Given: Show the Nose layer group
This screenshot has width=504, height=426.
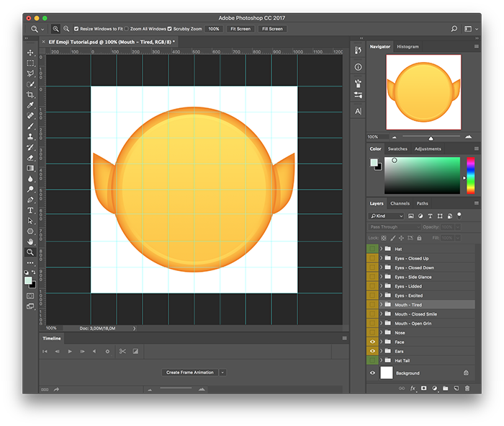Looking at the screenshot, I should pos(372,332).
